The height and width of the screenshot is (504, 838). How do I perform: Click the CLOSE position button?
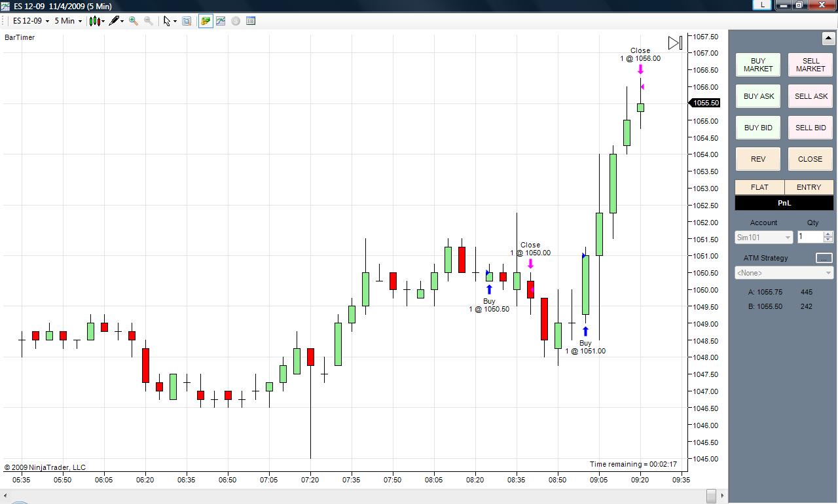point(811,159)
